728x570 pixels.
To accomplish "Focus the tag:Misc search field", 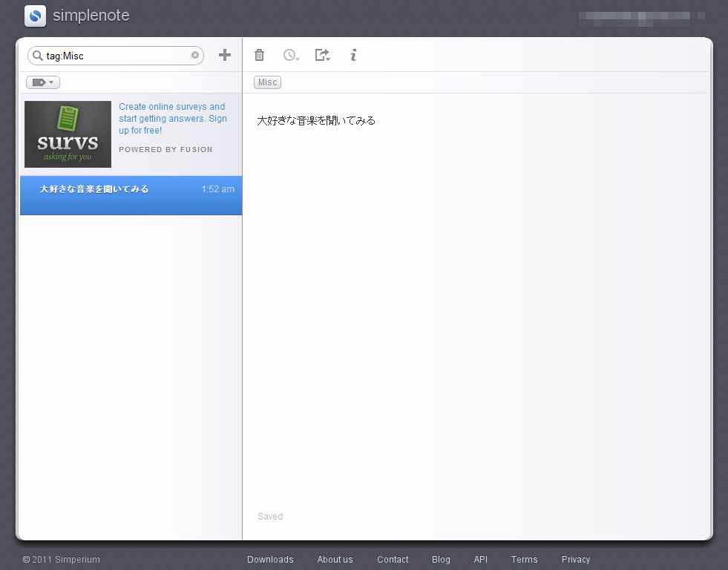I will [116, 56].
